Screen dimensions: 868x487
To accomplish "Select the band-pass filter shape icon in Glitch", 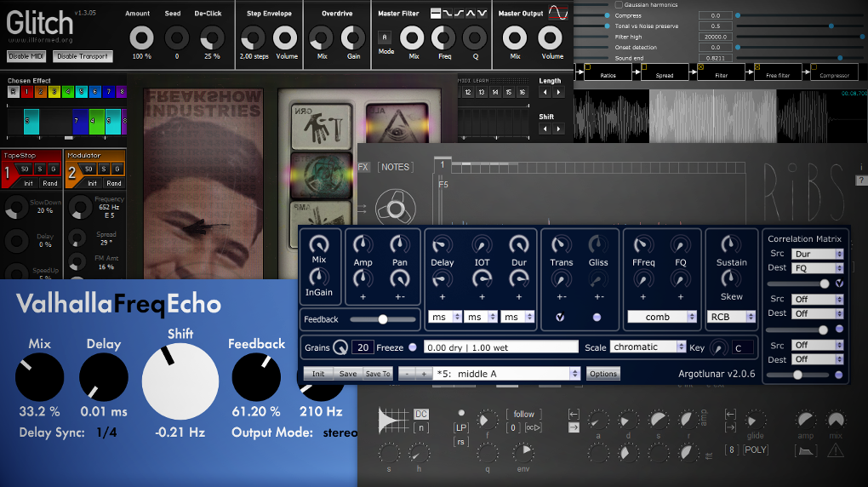I will pyautogui.click(x=471, y=13).
